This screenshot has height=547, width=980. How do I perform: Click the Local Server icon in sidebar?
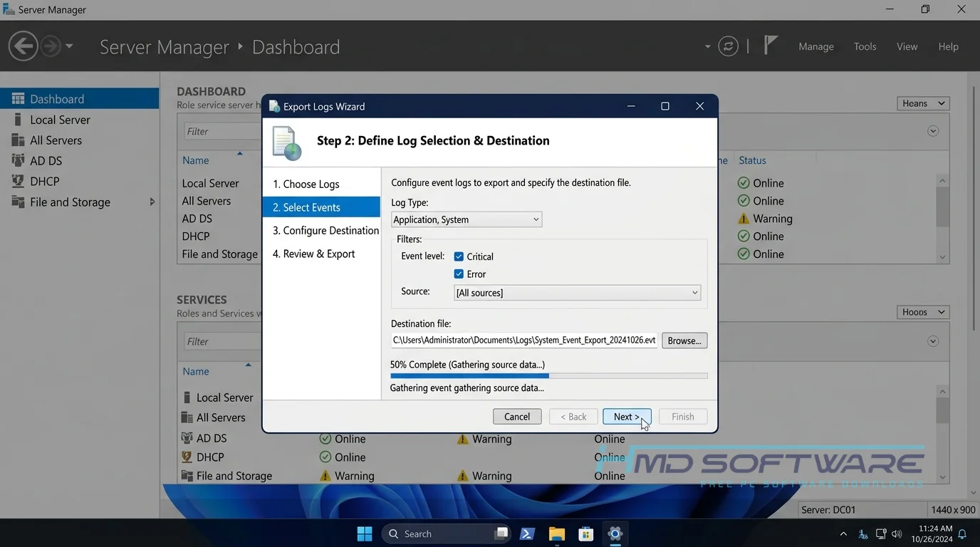pos(18,120)
